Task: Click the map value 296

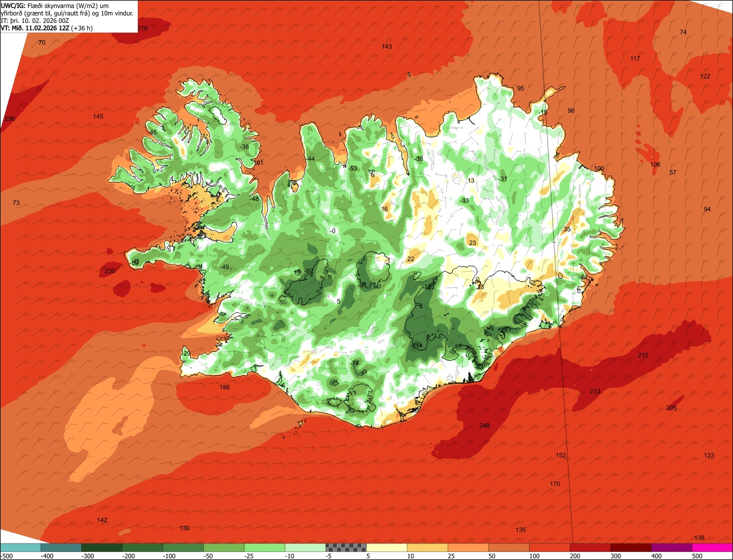Action: click(9, 119)
